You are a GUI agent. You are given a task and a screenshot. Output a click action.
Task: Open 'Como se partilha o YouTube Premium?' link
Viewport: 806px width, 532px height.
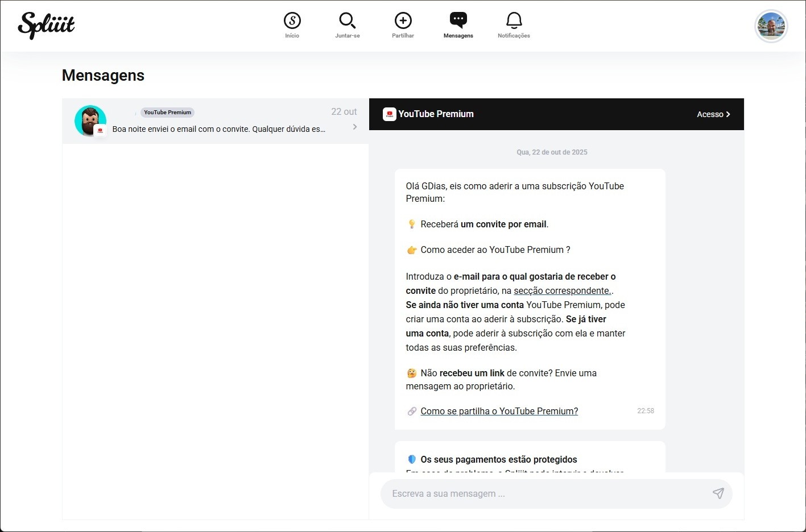point(499,411)
